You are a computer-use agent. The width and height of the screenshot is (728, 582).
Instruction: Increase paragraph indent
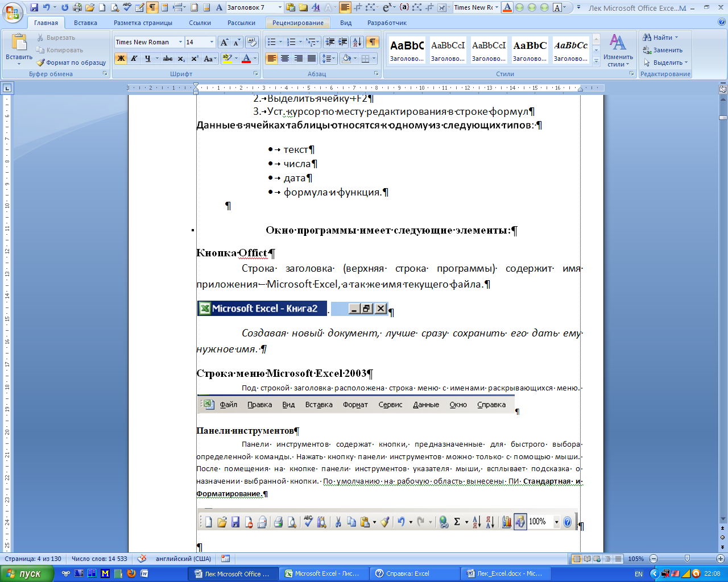pos(343,42)
